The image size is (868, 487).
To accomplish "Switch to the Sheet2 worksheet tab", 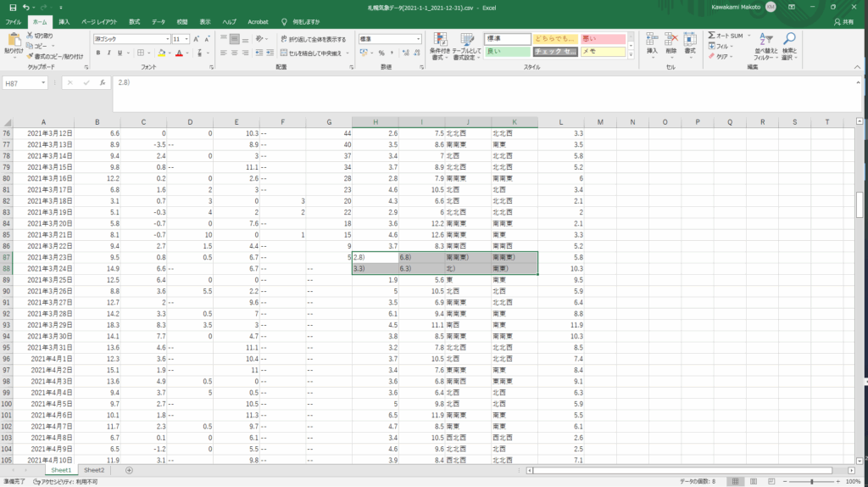I will (94, 469).
